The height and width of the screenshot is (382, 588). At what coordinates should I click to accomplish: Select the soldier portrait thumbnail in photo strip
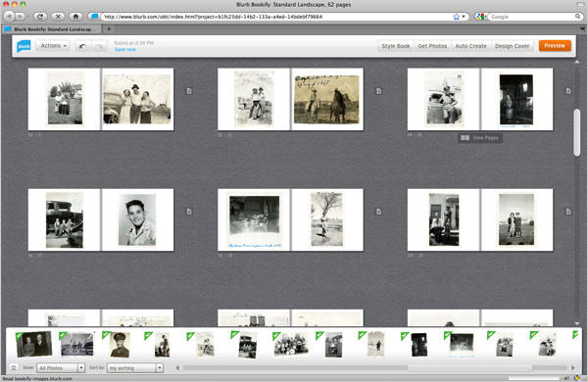[x=120, y=345]
